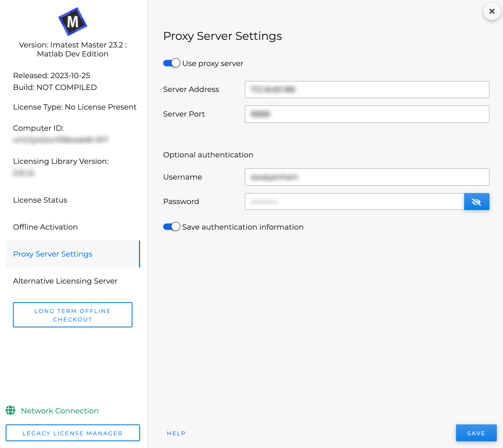Viewport: 503px width, 448px height.
Task: Click the Imatest Master application logo
Action: coord(72,22)
